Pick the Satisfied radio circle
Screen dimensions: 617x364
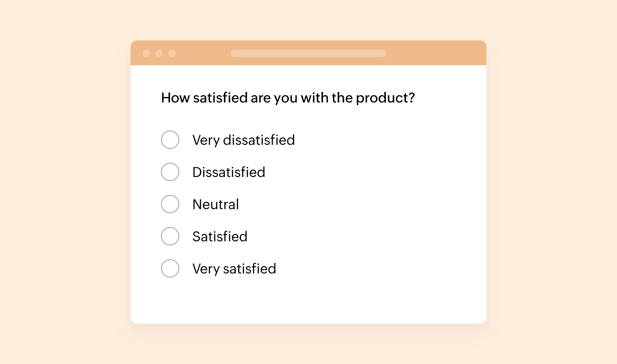170,236
